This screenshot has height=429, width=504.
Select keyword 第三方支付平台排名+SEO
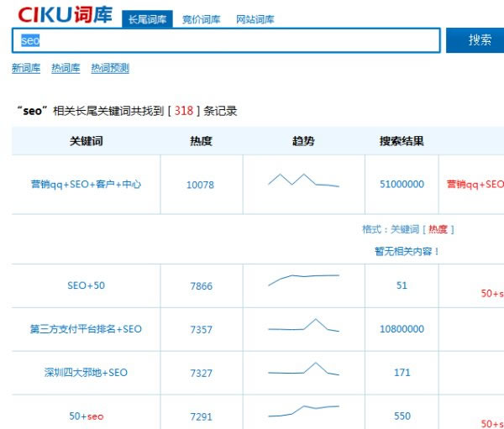pos(86,330)
